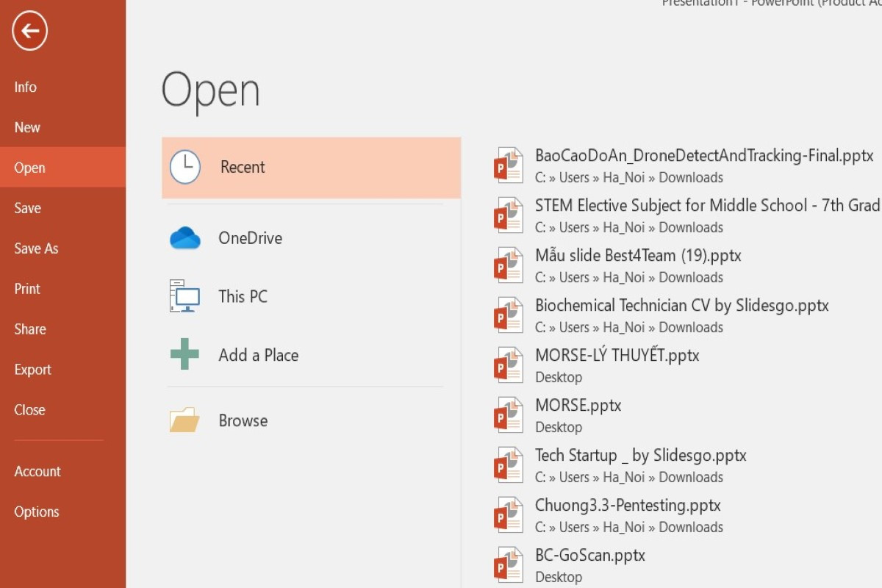The height and width of the screenshot is (588, 882).
Task: Select the Recent clock icon
Action: [185, 167]
